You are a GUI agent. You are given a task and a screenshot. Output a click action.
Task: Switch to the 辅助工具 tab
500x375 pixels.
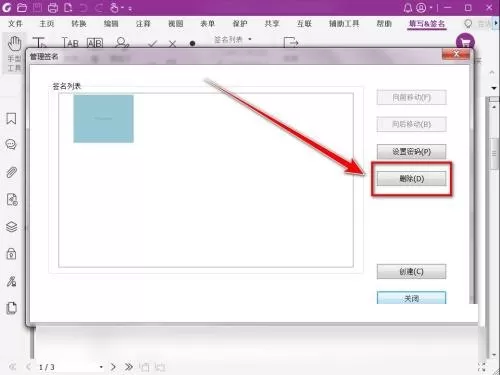coord(344,24)
